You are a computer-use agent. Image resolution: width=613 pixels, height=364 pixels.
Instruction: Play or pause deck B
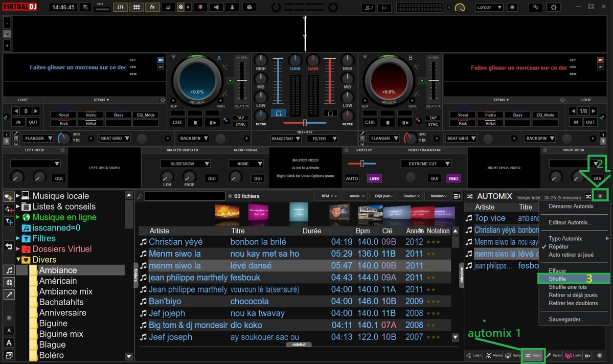405,122
